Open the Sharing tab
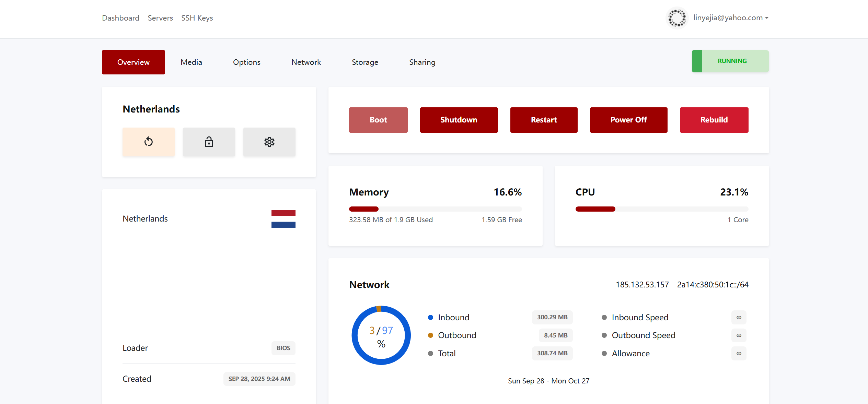This screenshot has height=404, width=868. [422, 62]
